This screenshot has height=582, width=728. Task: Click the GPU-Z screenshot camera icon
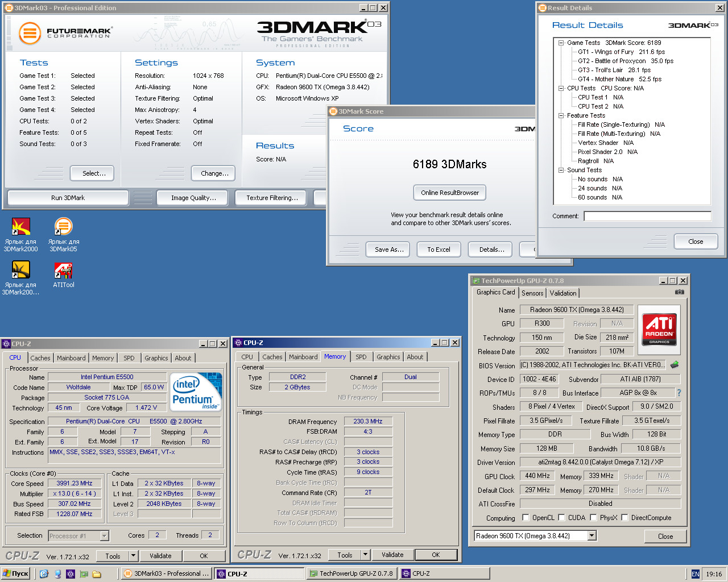679,292
